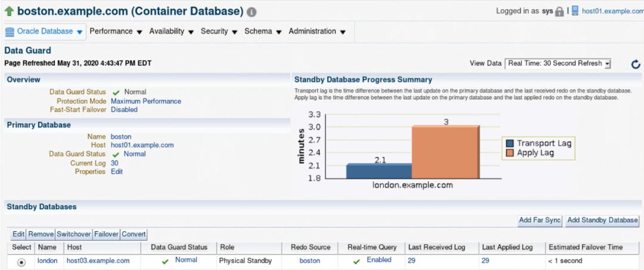Click the orange Apply Lag bar in chart
Viewport: 644px width, 270px height.
[445, 152]
